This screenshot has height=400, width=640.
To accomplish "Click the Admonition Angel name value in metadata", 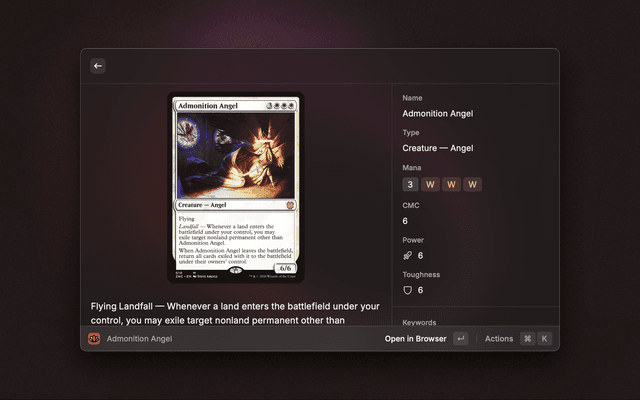I will tap(437, 114).
